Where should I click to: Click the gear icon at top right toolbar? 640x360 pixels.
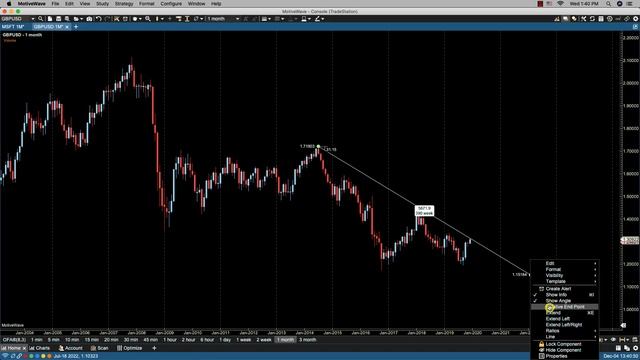click(x=636, y=19)
